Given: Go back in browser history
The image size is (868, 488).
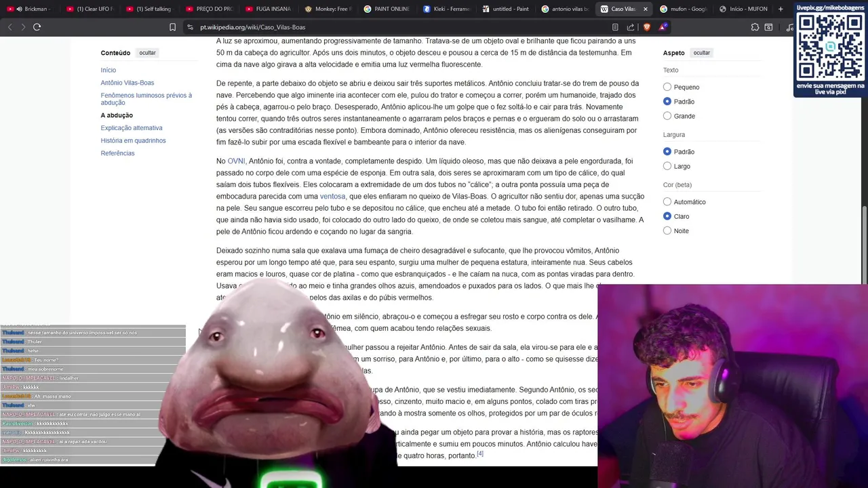Looking at the screenshot, I should coord(9,27).
